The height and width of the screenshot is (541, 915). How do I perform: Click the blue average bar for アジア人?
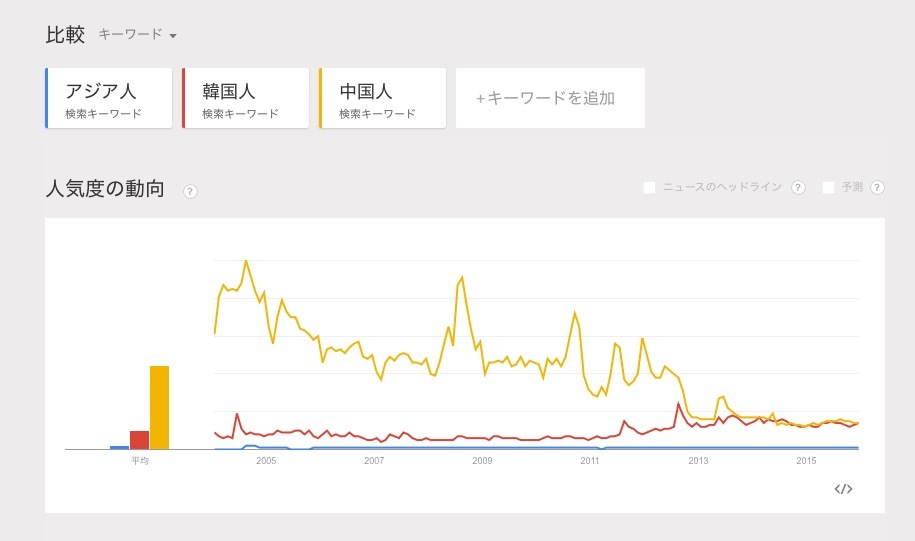click(x=120, y=448)
